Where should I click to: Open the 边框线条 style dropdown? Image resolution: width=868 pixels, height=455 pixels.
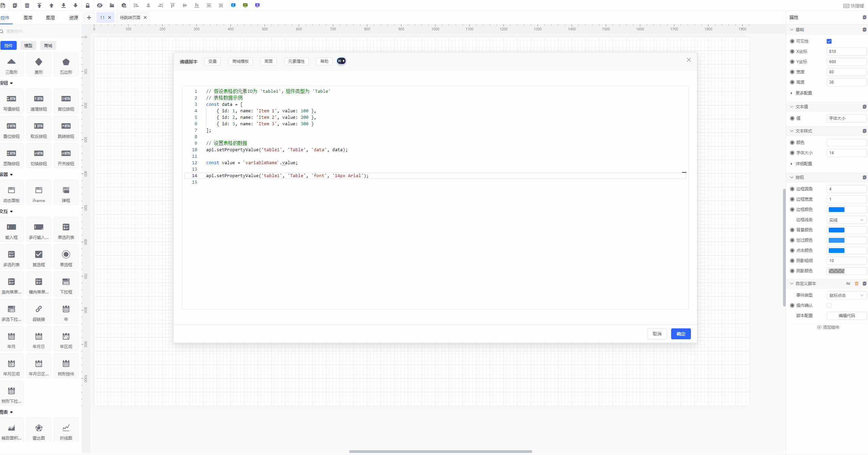[846, 220]
